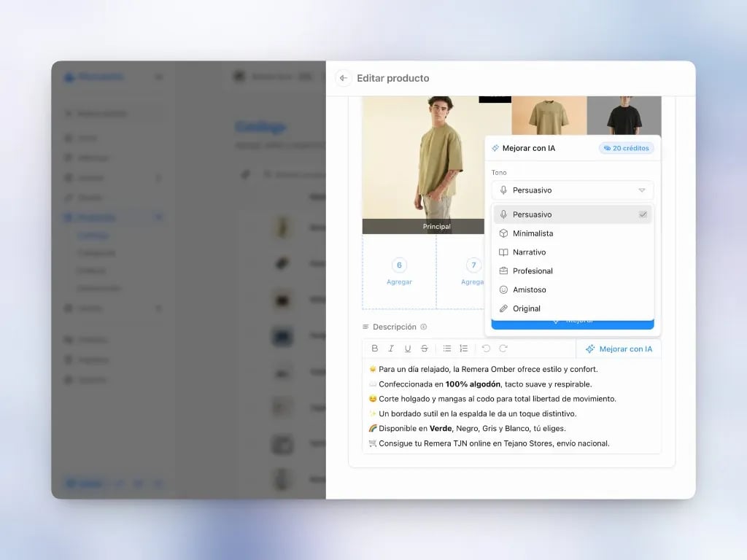Add image in slot 6 Agregar
Image resolution: width=747 pixels, height=560 pixels.
pos(399,272)
